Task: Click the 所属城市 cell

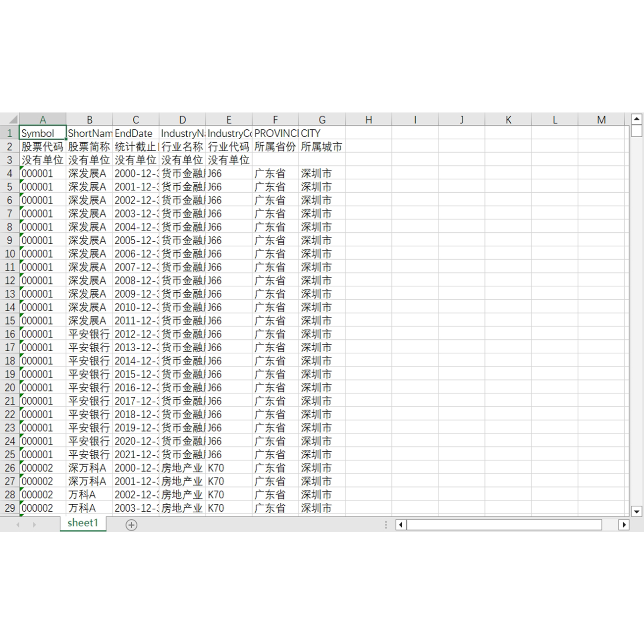Action: pos(322,147)
